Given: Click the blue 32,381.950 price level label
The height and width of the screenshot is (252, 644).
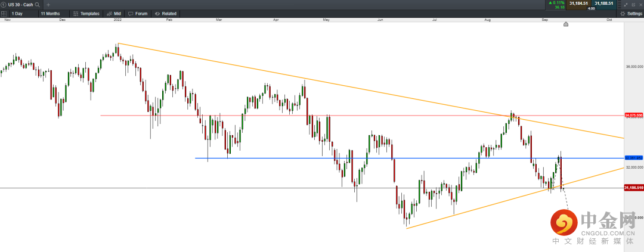Looking at the screenshot, I should click(633, 158).
